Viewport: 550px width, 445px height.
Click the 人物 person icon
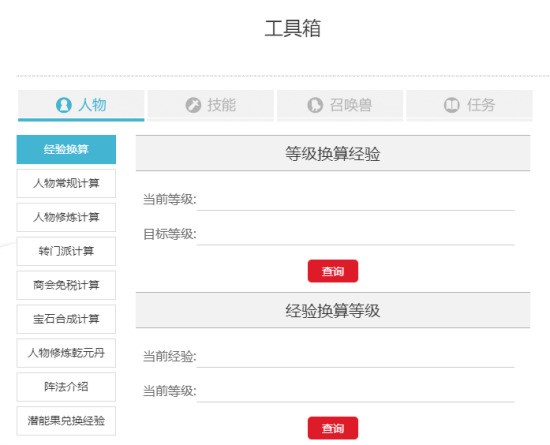63,105
